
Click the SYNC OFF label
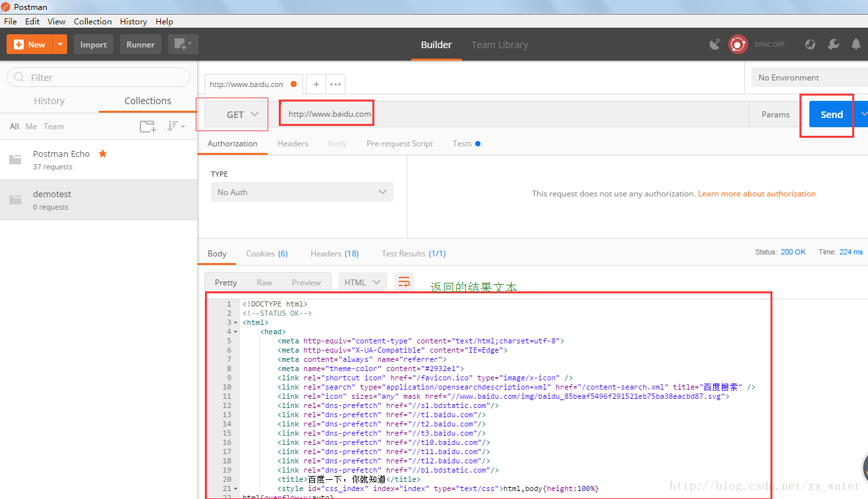[x=769, y=44]
